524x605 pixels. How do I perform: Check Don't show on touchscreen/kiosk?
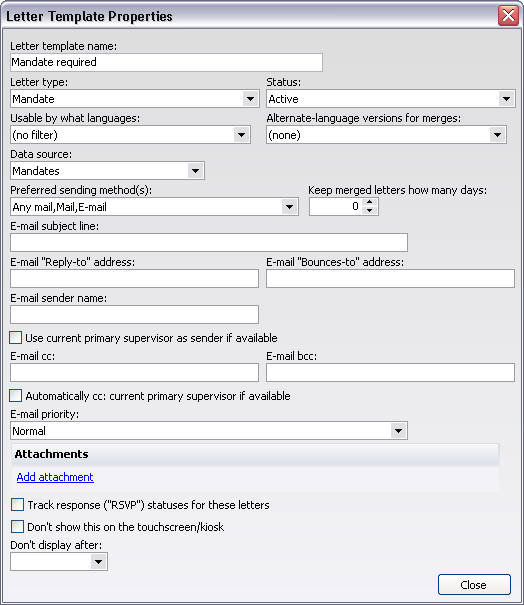(17, 526)
